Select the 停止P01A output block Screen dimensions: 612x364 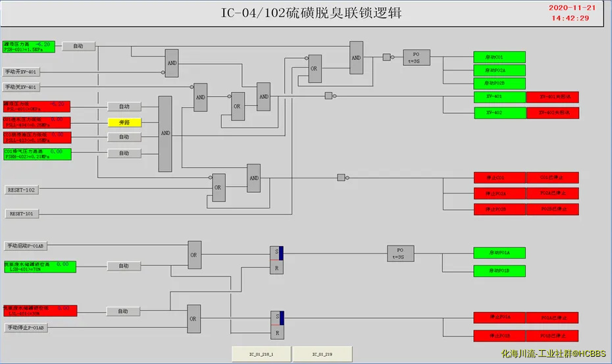tap(499, 317)
